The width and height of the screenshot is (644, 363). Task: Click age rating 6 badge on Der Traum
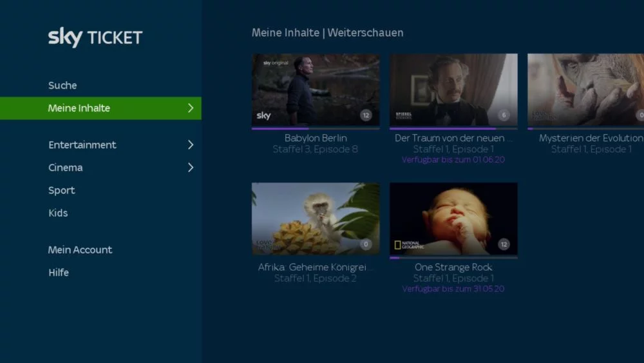click(x=504, y=115)
